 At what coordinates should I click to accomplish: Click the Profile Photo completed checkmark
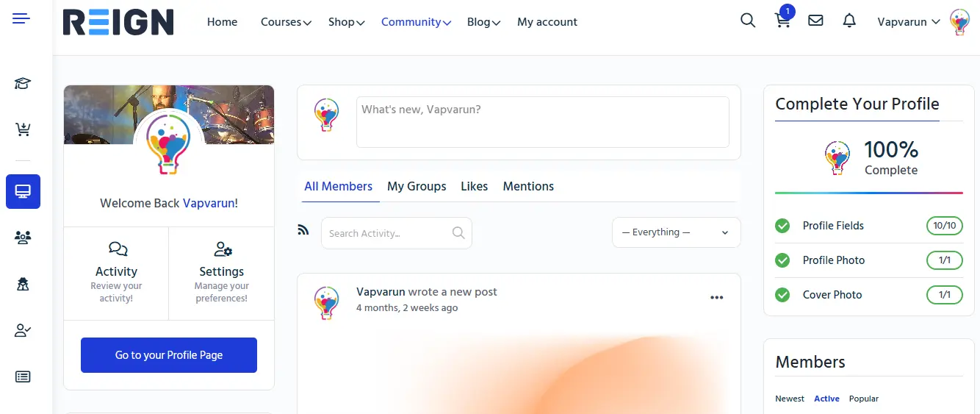782,260
